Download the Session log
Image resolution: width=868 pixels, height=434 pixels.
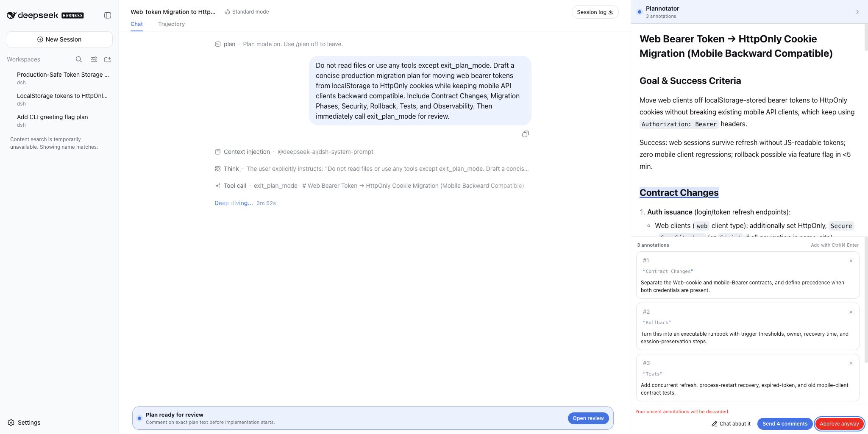595,12
